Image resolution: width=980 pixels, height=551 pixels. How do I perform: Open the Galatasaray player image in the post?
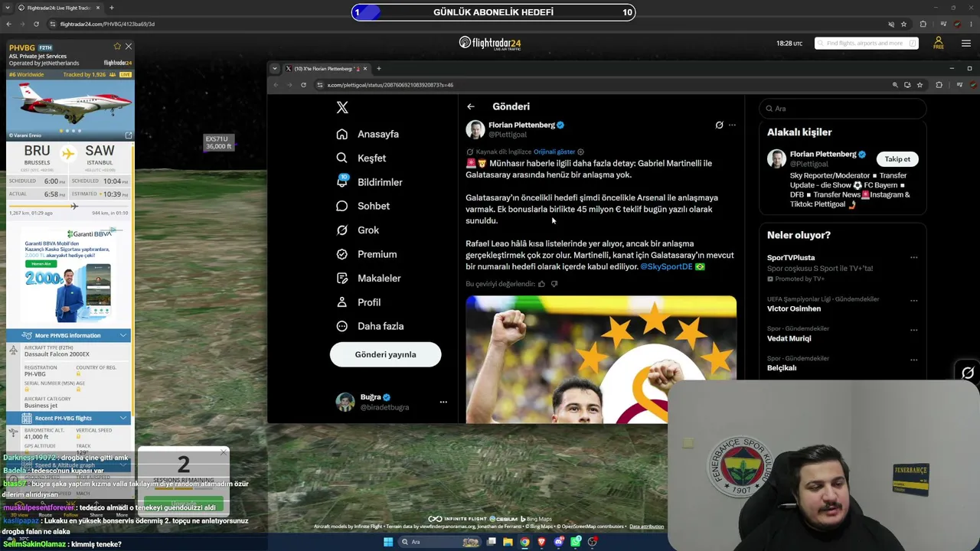(601, 360)
